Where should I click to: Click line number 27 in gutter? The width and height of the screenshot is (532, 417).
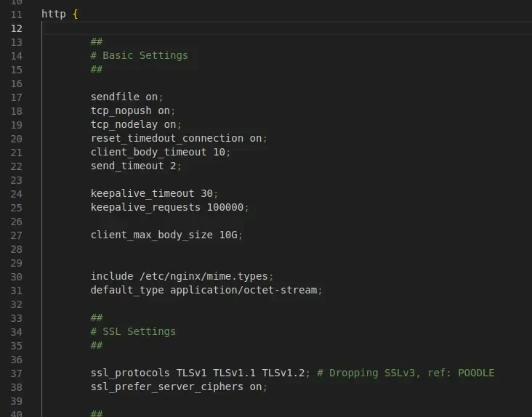17,235
